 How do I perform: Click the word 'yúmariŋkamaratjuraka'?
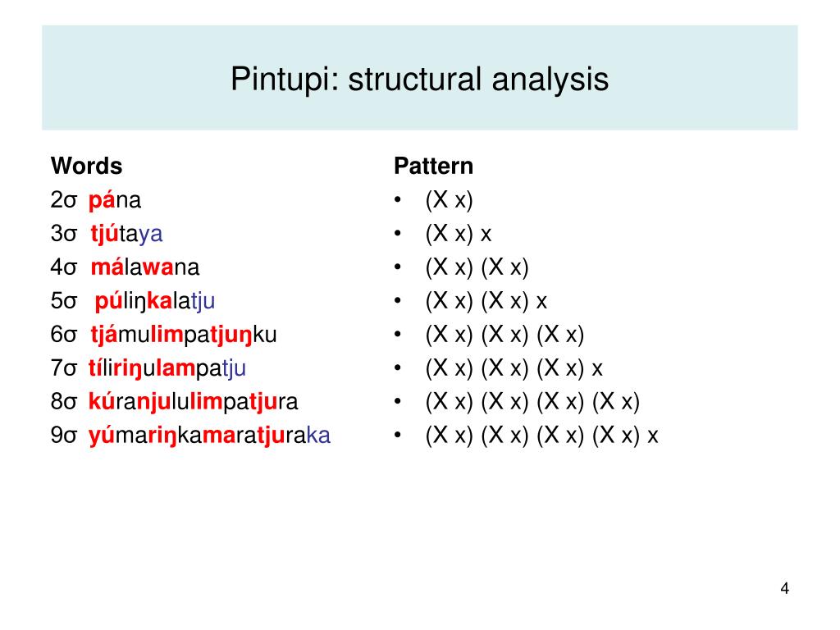(209, 436)
